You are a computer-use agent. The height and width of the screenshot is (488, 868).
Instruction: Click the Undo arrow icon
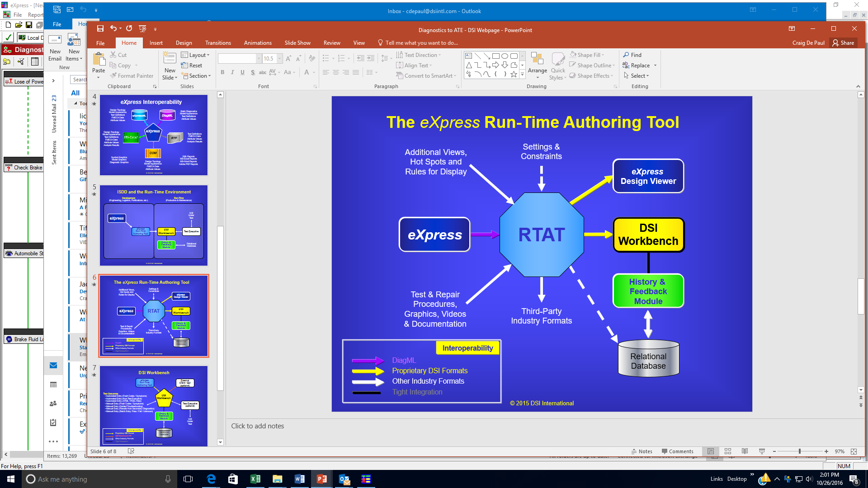(x=113, y=28)
